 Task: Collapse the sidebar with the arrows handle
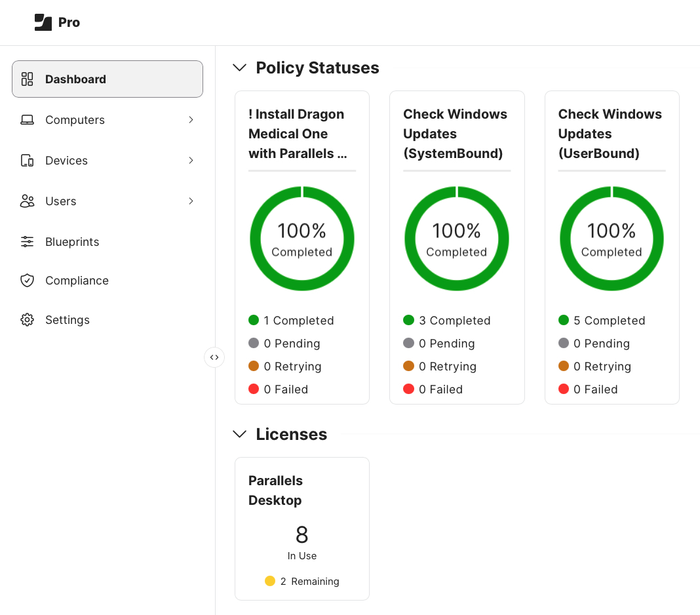214,357
